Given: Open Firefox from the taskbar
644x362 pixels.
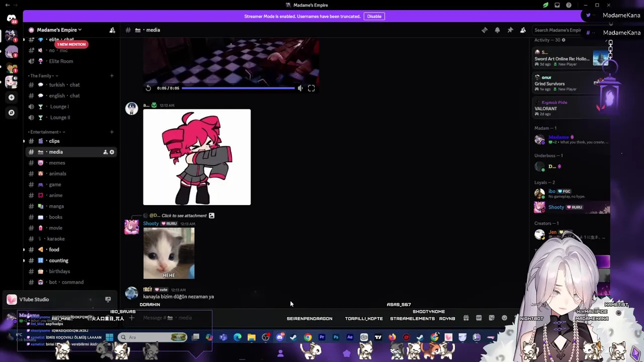Looking at the screenshot, I should 392,337.
